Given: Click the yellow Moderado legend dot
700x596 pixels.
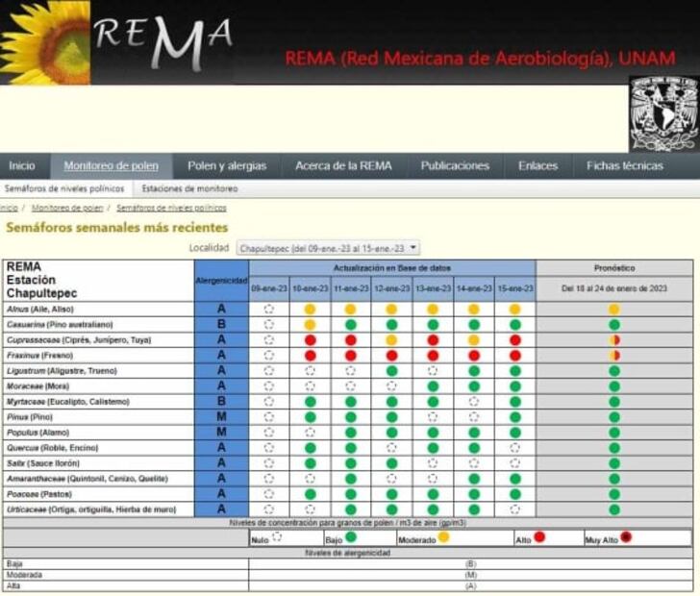Looking at the screenshot, I should tap(444, 537).
